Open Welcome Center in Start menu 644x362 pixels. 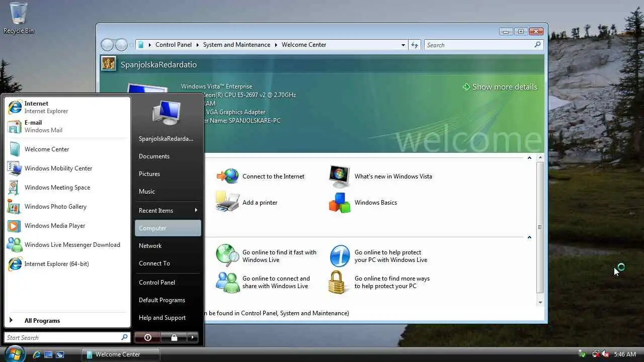coord(67,149)
